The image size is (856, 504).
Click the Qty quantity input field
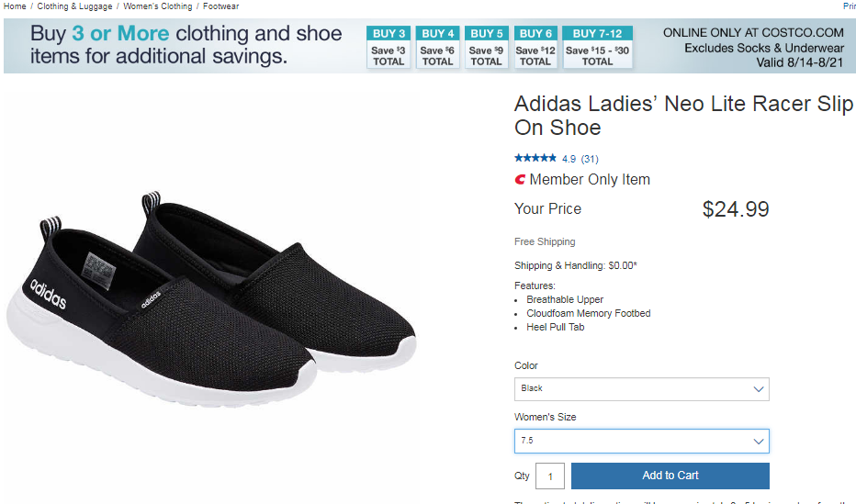(550, 476)
